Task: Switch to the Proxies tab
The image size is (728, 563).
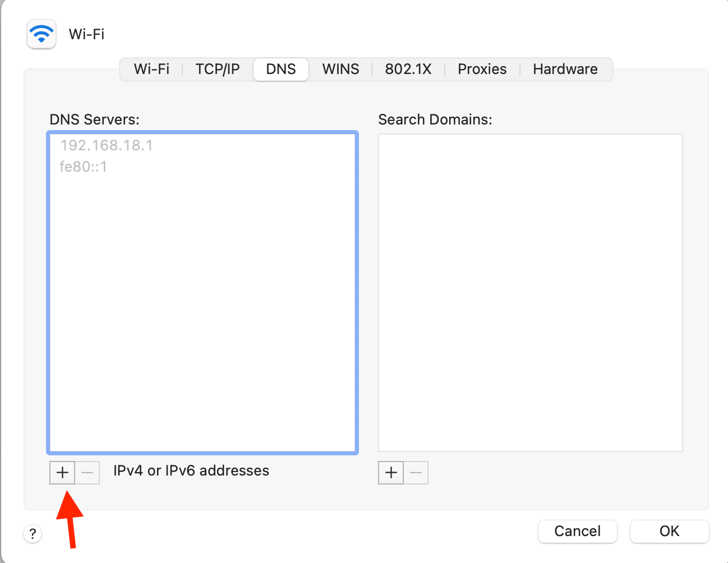Action: 482,68
